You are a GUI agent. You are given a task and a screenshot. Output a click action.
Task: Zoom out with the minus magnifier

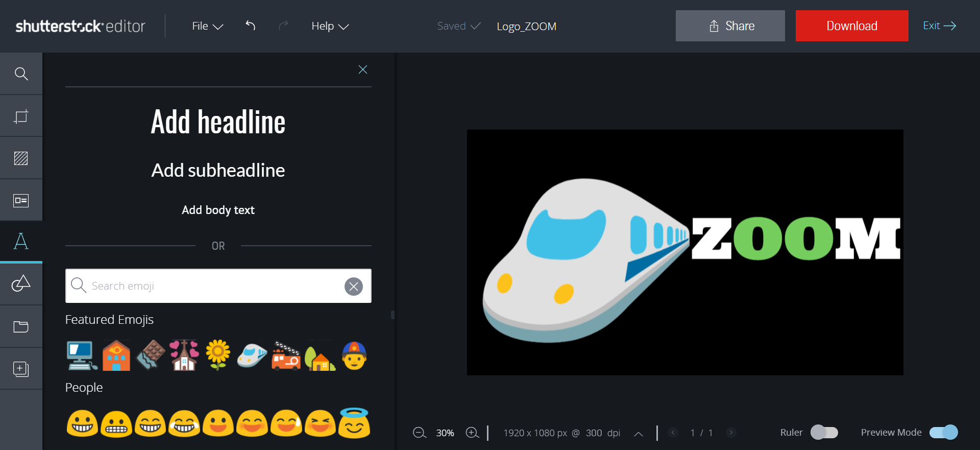click(x=419, y=433)
